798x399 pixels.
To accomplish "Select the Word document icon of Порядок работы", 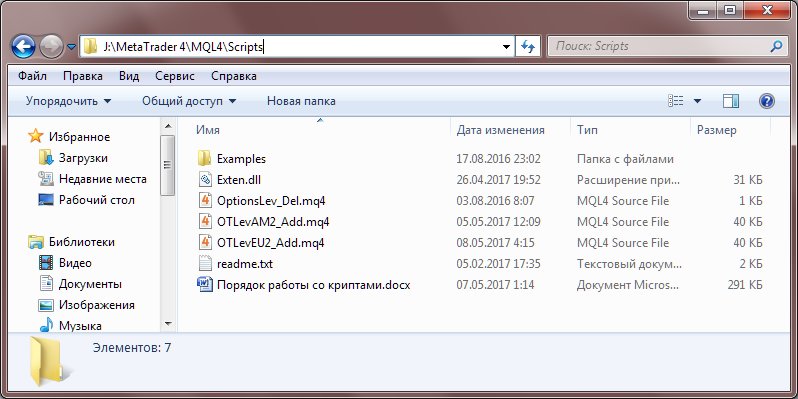I will (x=205, y=284).
